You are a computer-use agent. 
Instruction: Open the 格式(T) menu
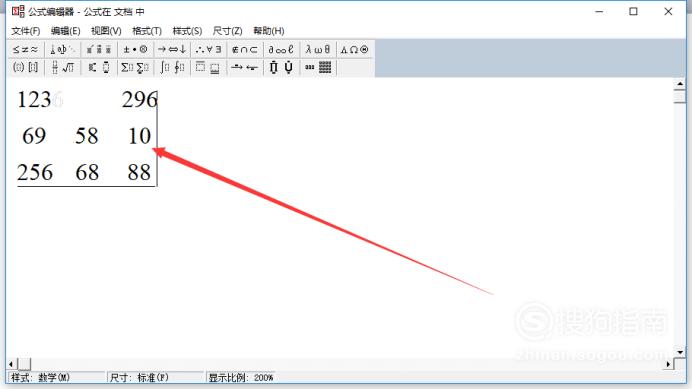(147, 31)
